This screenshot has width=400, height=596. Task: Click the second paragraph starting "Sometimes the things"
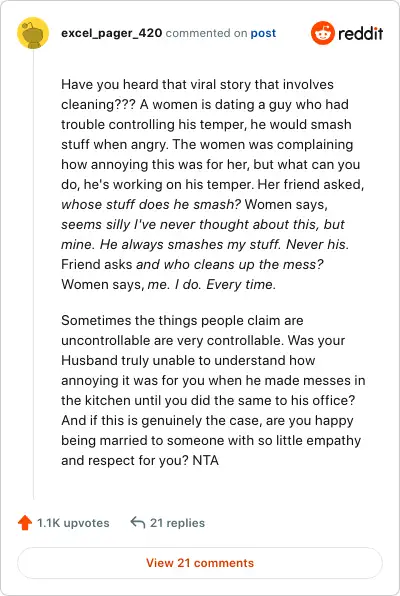(x=213, y=390)
